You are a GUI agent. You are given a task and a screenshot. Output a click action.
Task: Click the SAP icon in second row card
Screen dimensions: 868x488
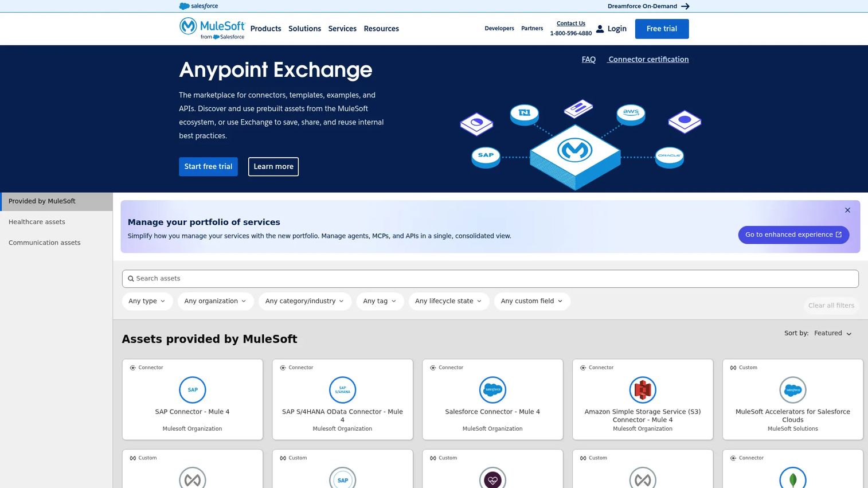[x=343, y=478]
